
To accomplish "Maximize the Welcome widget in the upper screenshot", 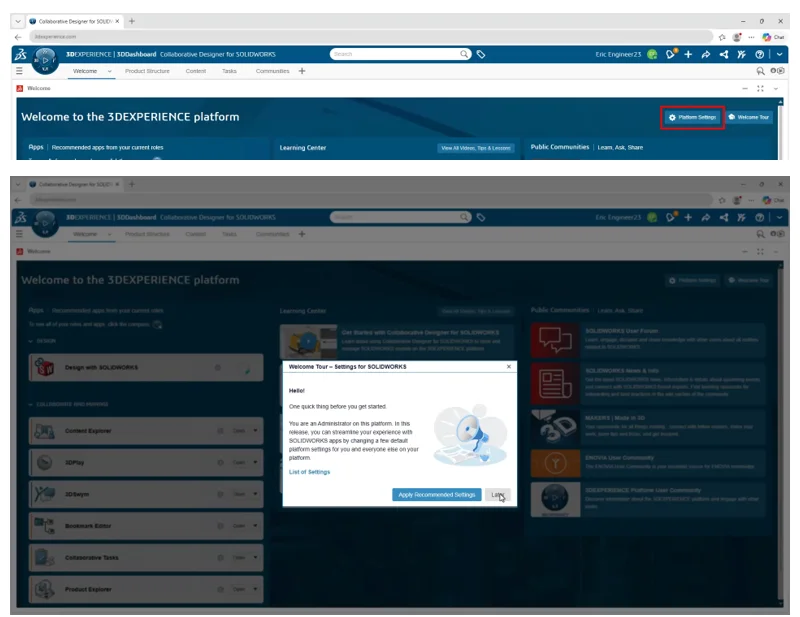I will 760,88.
